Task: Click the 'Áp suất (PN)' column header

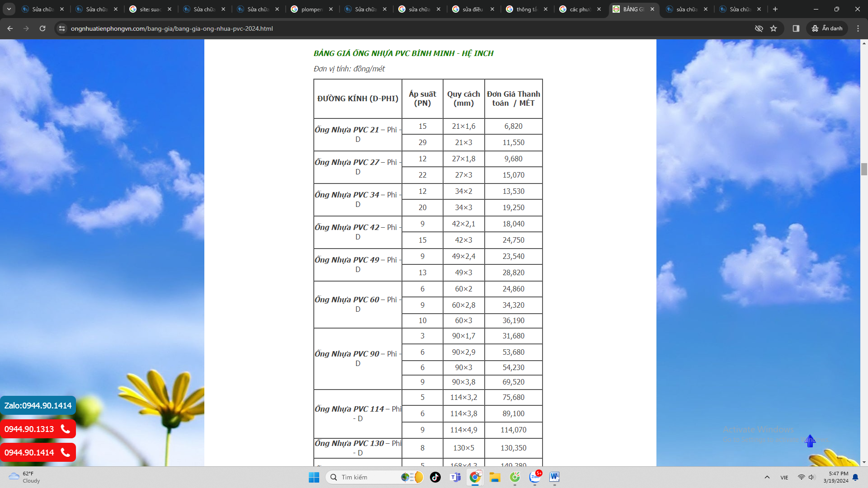Action: coord(423,99)
